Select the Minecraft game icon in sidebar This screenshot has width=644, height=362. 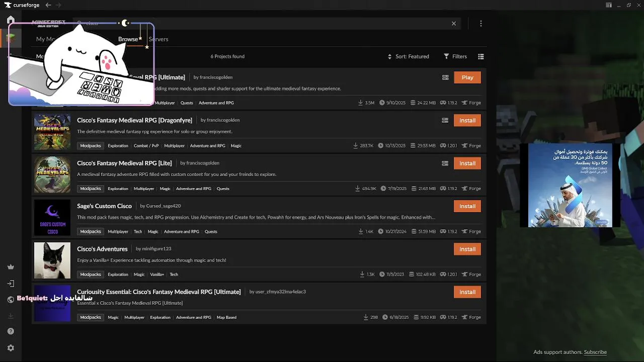coord(11,38)
